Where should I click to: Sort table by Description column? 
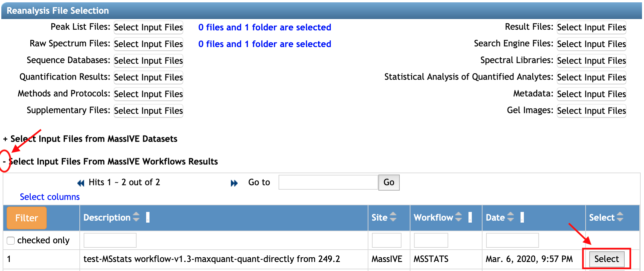click(x=136, y=217)
